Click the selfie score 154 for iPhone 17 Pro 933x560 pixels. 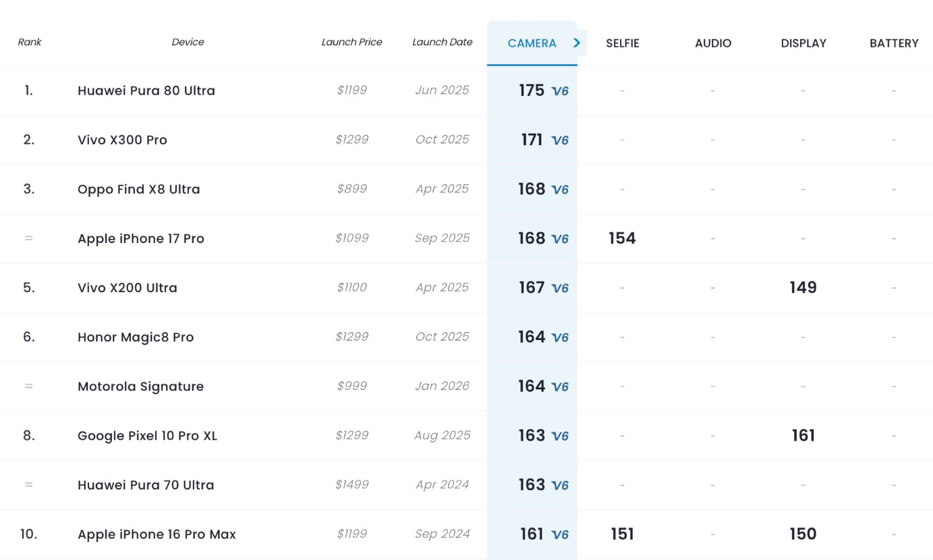(x=621, y=238)
